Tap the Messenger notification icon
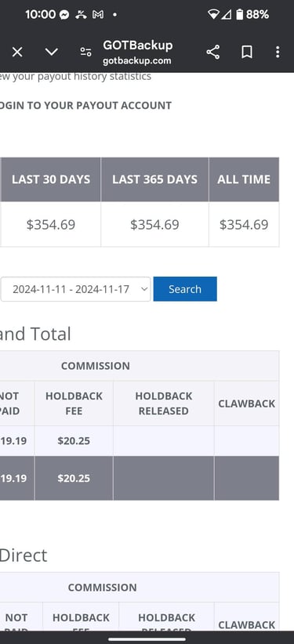The height and width of the screenshot is (644, 294). [x=64, y=15]
